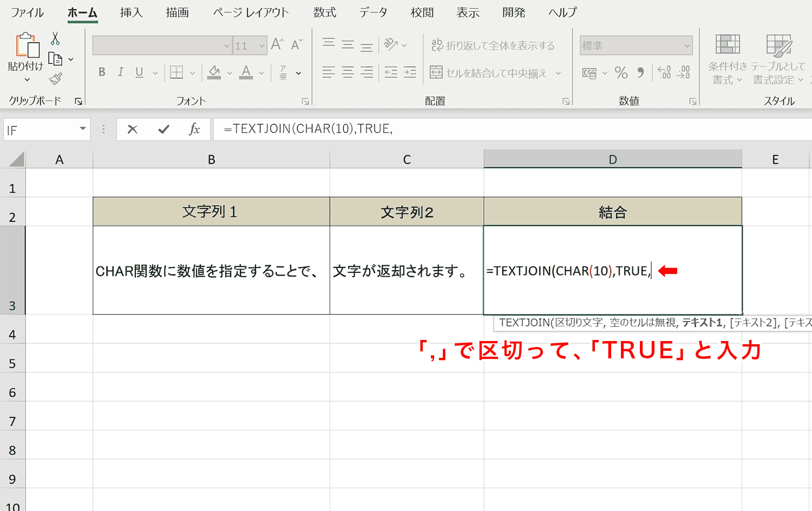Viewport: 812px width, 511px height.
Task: Expand the borders dropdown arrow
Action: click(x=192, y=73)
